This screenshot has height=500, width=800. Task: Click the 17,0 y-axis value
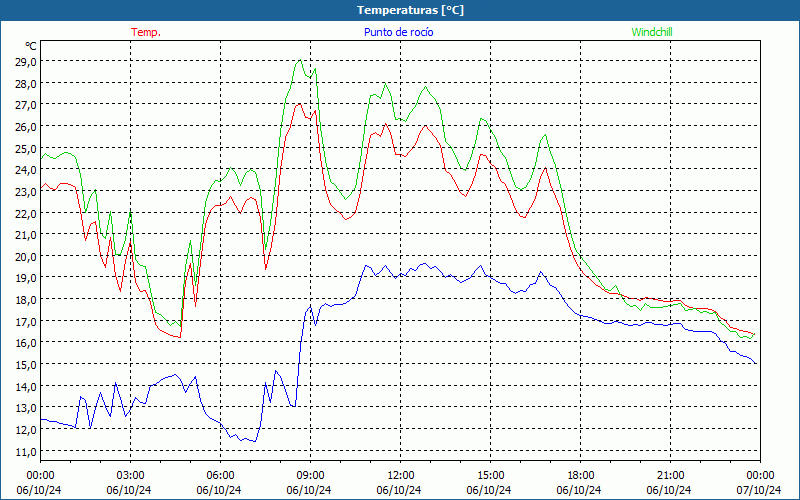click(x=26, y=322)
